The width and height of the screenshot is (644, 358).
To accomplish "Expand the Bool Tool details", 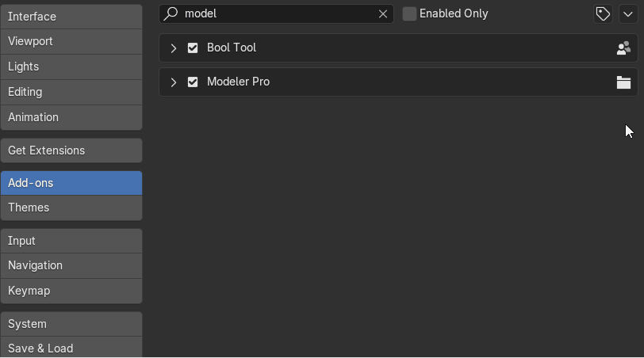I will pos(174,48).
